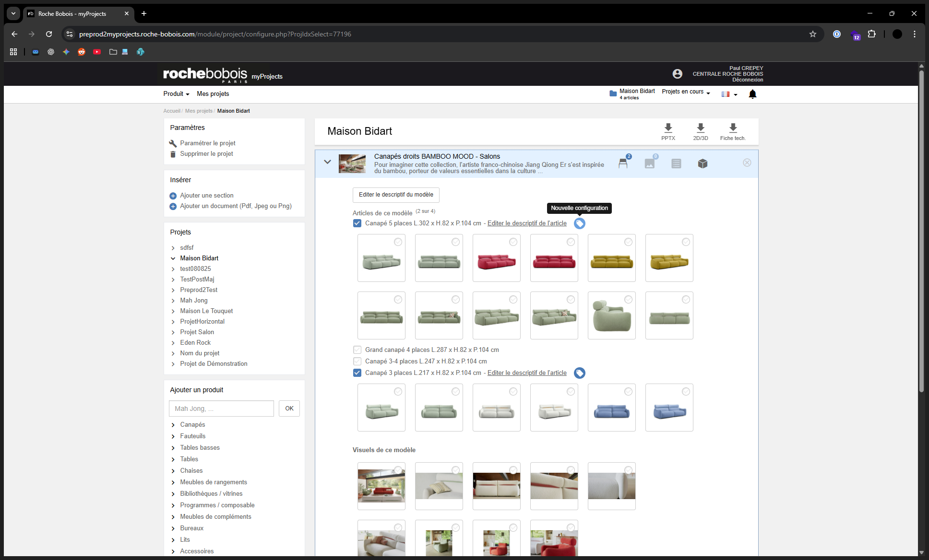Viewport: 929px width, 560px height.
Task: Open the configurations icon with badge 2
Action: click(x=624, y=163)
